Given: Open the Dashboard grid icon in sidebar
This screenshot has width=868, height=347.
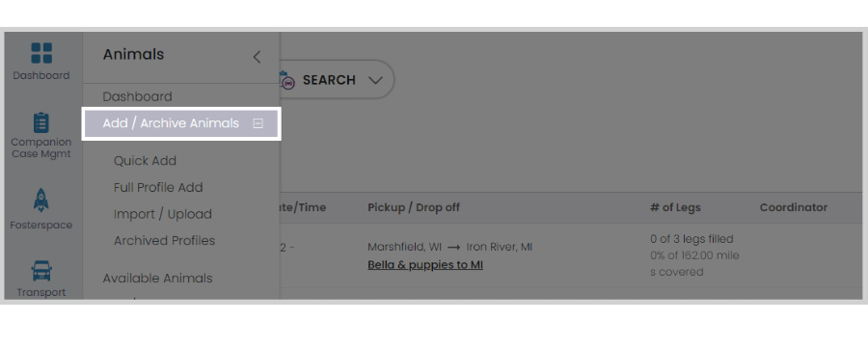Looking at the screenshot, I should pos(41,53).
